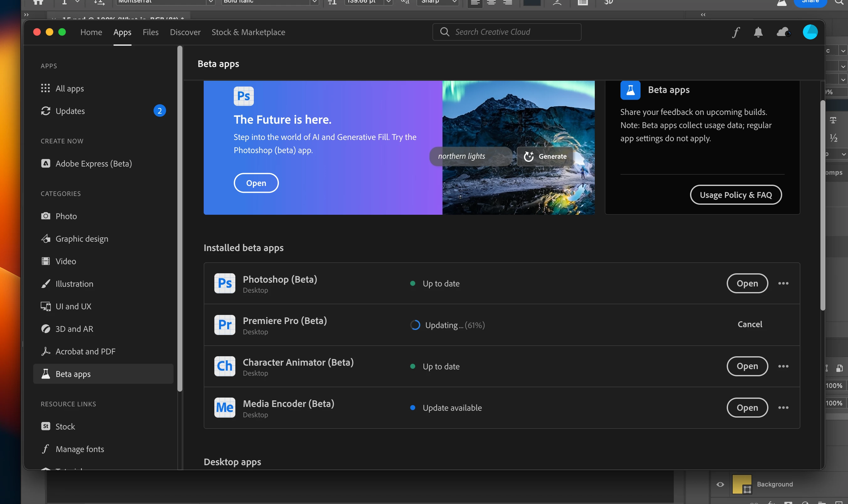Open cloud sync status icon

tap(783, 32)
